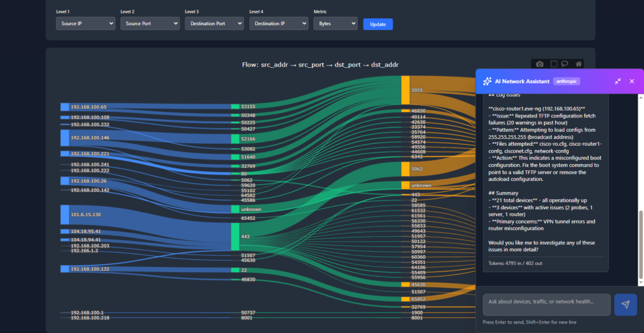Image resolution: width=644 pixels, height=333 pixels.
Task: Expand the Level 4 Destination IP dropdown
Action: (279, 24)
